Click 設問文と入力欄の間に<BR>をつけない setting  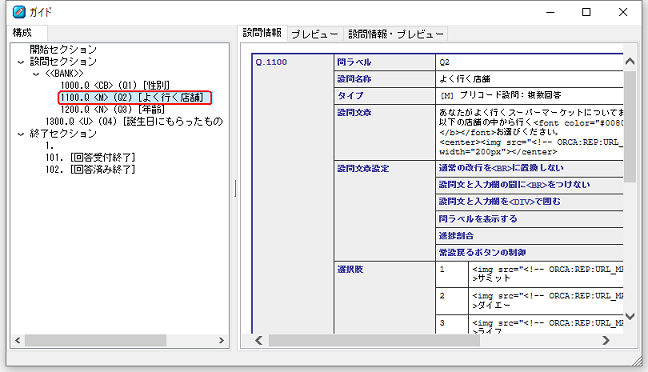pyautogui.click(x=529, y=185)
